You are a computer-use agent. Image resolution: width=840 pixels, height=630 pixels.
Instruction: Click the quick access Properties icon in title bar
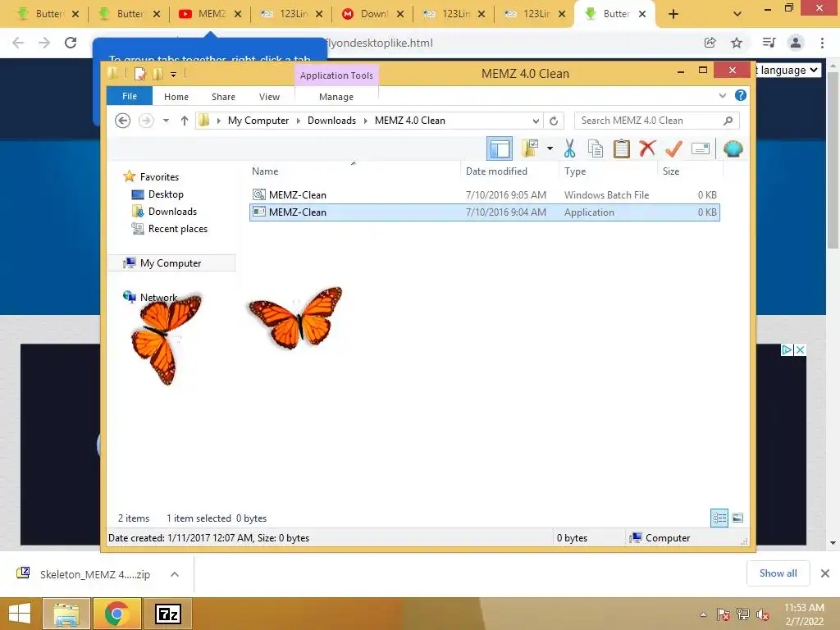(139, 74)
